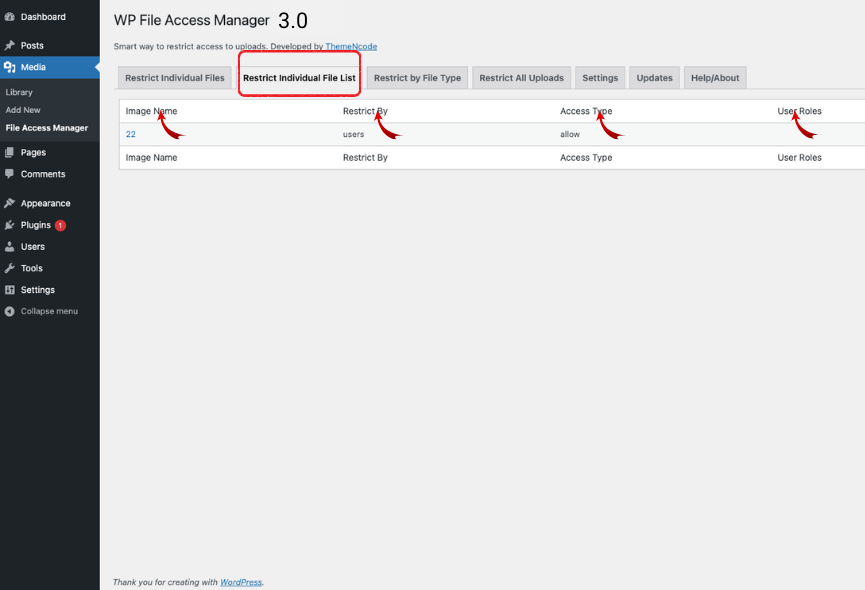
Task: Open the Comments menu label
Action: point(43,174)
